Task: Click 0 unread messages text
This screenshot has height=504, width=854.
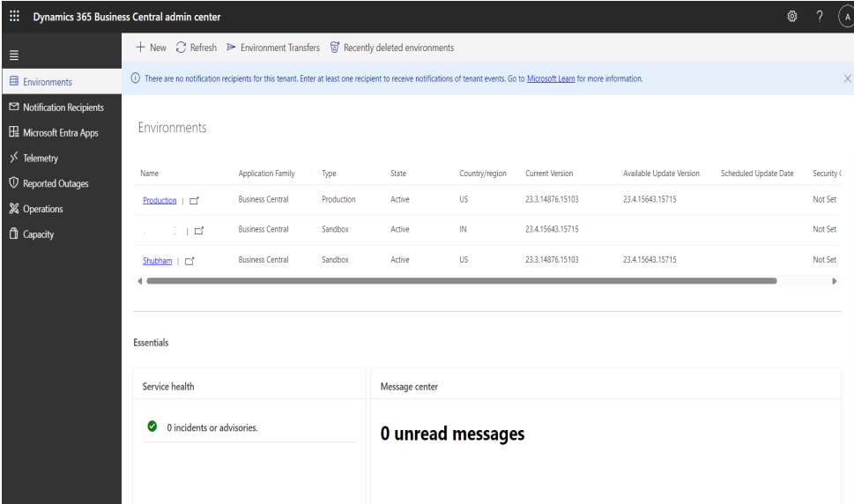Action: (x=453, y=434)
